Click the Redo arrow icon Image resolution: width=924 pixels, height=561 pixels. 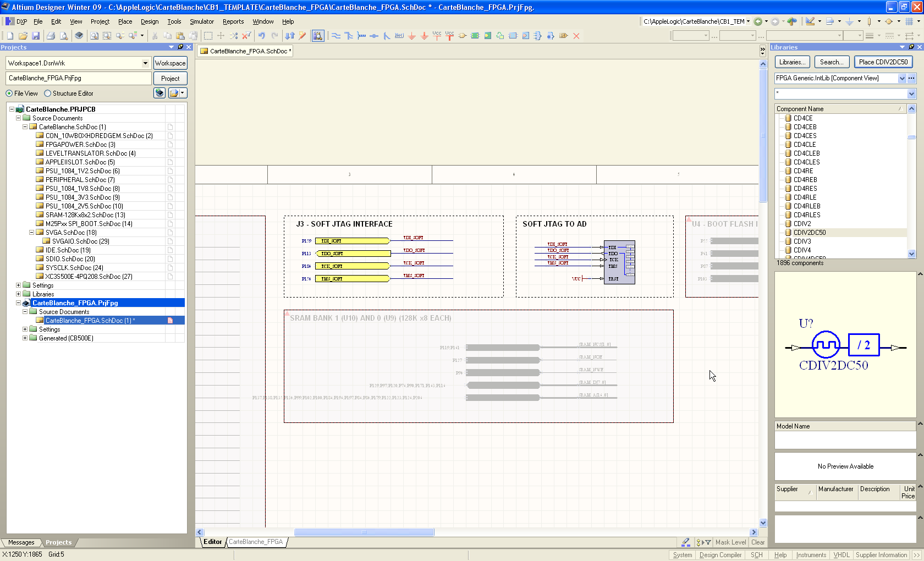(x=274, y=36)
